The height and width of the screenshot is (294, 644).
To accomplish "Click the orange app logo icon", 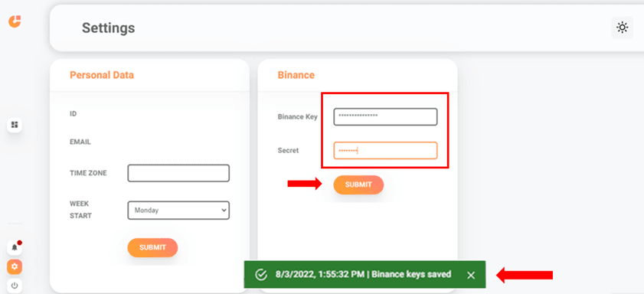I will click(x=15, y=21).
